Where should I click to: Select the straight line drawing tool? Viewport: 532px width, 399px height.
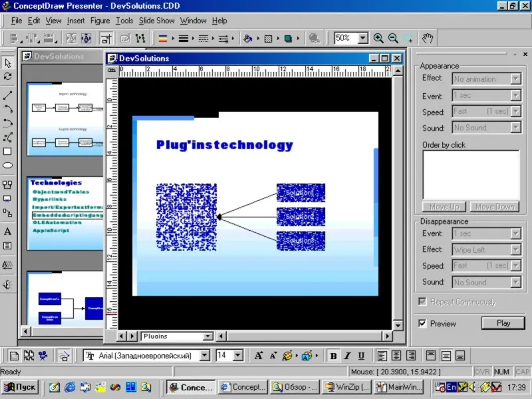click(8, 95)
